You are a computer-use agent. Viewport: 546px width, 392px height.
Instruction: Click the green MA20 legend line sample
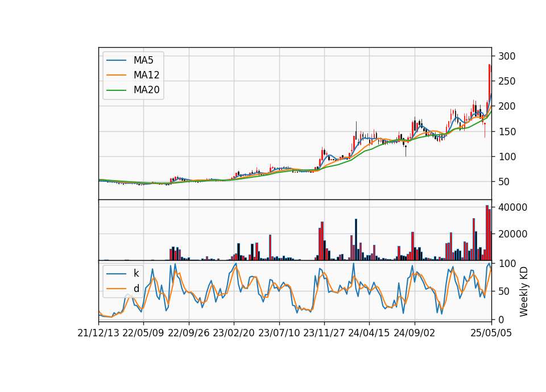tap(116, 90)
